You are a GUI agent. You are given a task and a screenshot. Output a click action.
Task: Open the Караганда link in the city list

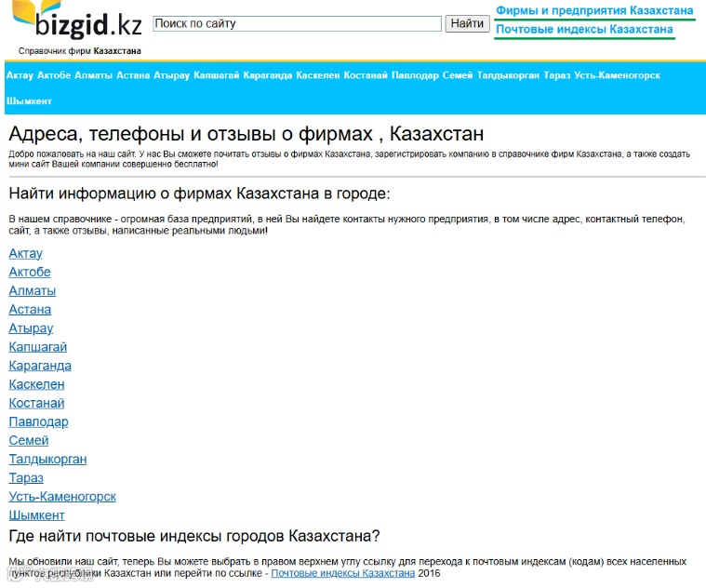[x=40, y=366]
